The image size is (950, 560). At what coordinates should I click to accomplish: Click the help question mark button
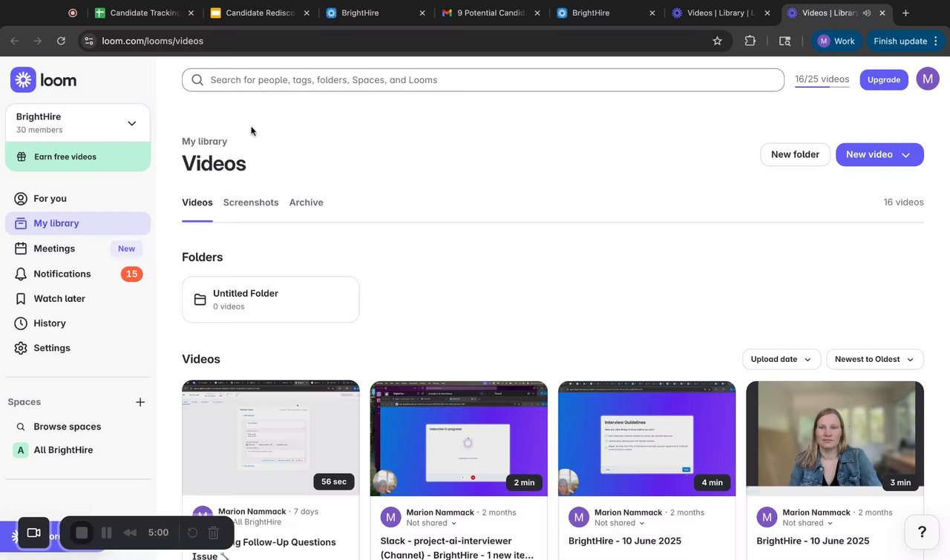coord(922,532)
